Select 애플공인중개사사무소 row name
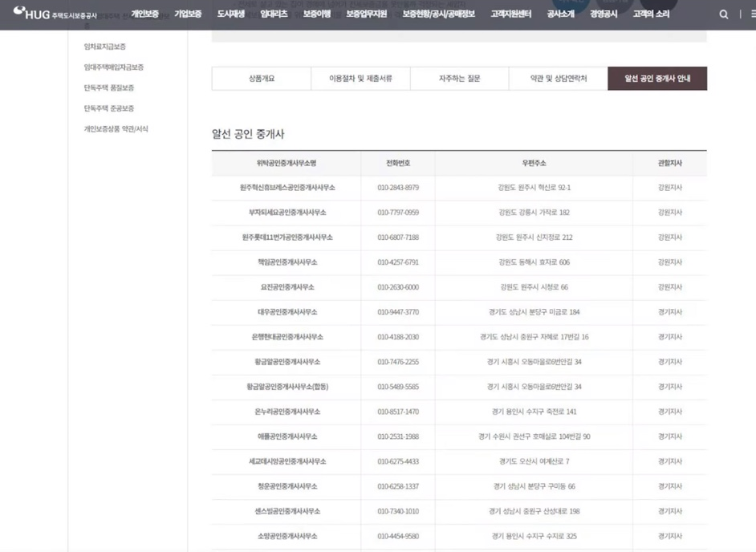The image size is (756, 552). coord(287,436)
